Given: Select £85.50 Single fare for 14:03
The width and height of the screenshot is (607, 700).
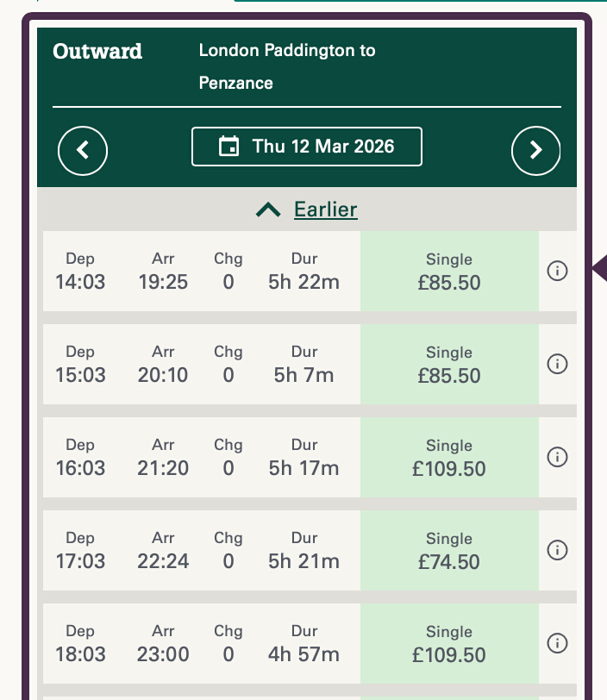Looking at the screenshot, I should (x=449, y=272).
